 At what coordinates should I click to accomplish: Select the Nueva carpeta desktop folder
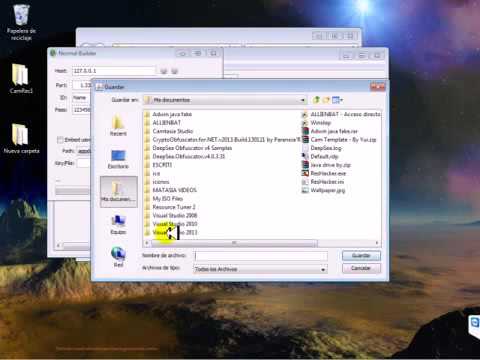coord(21,139)
